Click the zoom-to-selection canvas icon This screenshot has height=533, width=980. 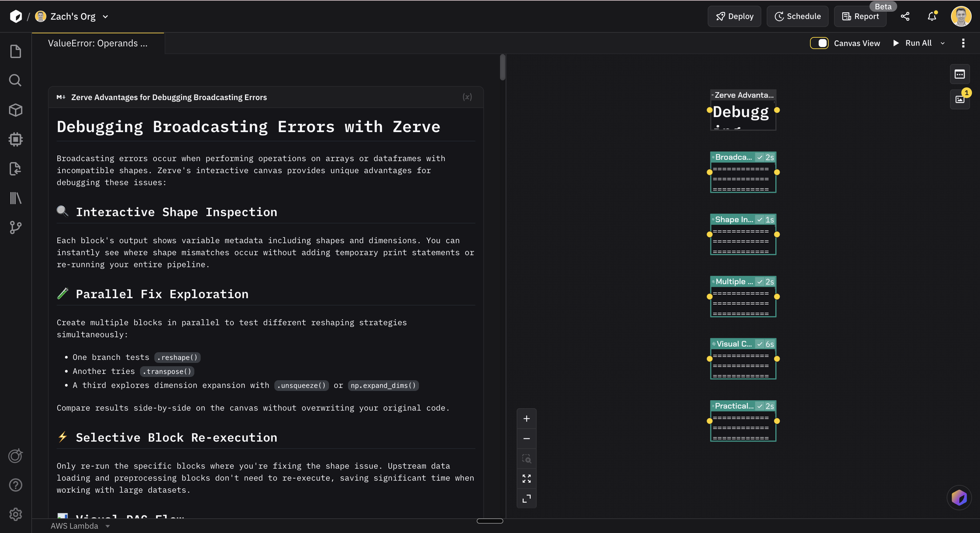527,458
